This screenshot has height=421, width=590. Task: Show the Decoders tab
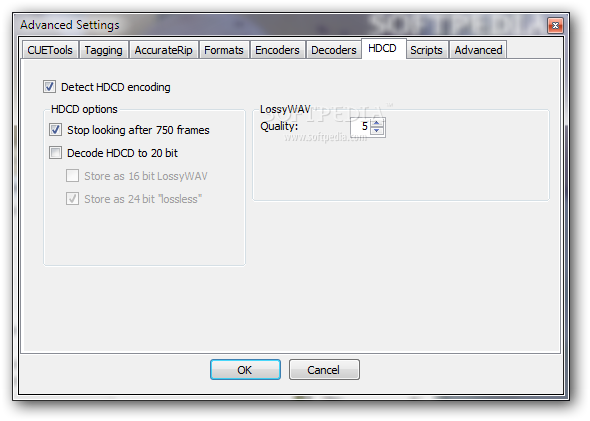[334, 50]
